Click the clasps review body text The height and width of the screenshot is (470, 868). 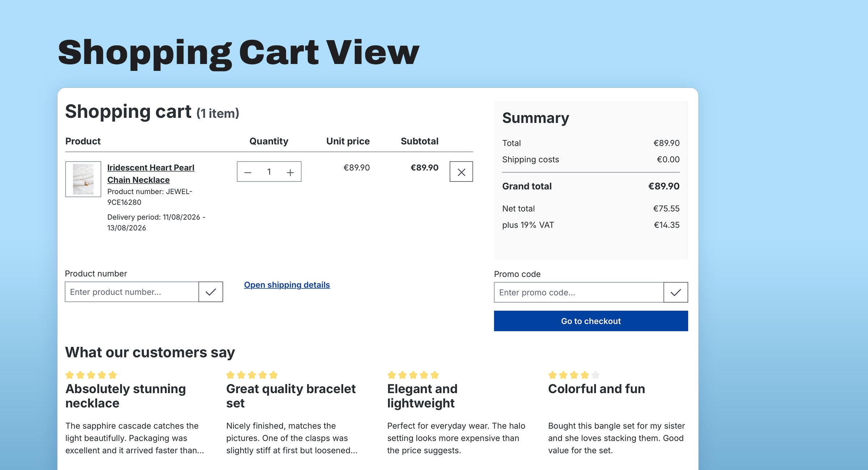tap(292, 438)
